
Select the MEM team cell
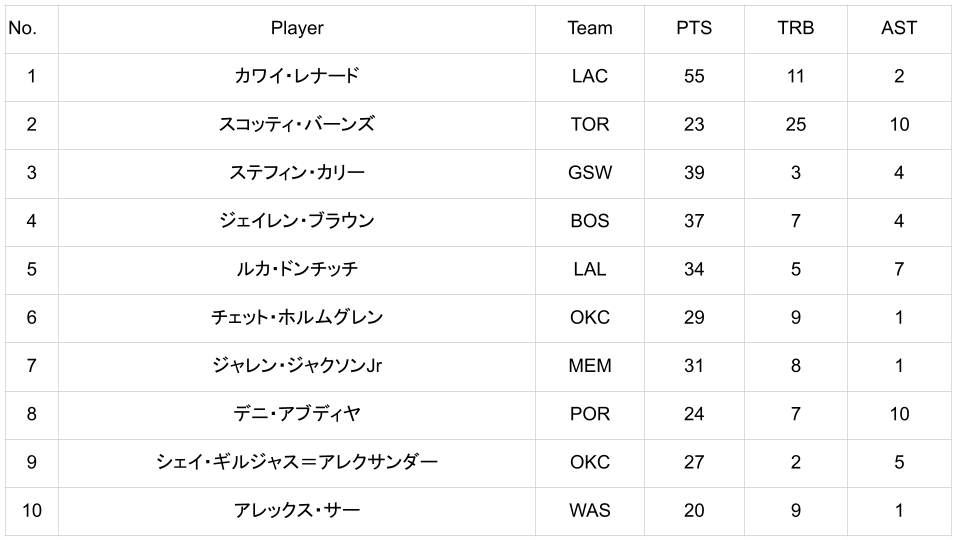click(590, 365)
